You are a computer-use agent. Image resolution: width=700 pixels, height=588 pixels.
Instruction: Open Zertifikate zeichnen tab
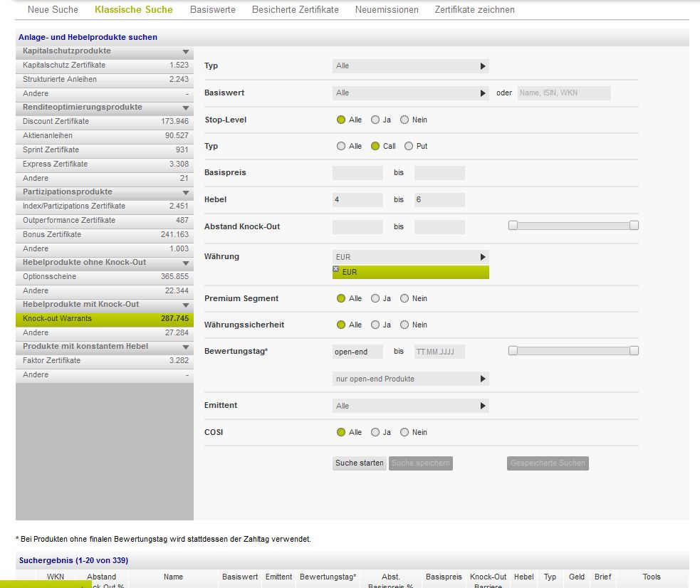click(474, 9)
